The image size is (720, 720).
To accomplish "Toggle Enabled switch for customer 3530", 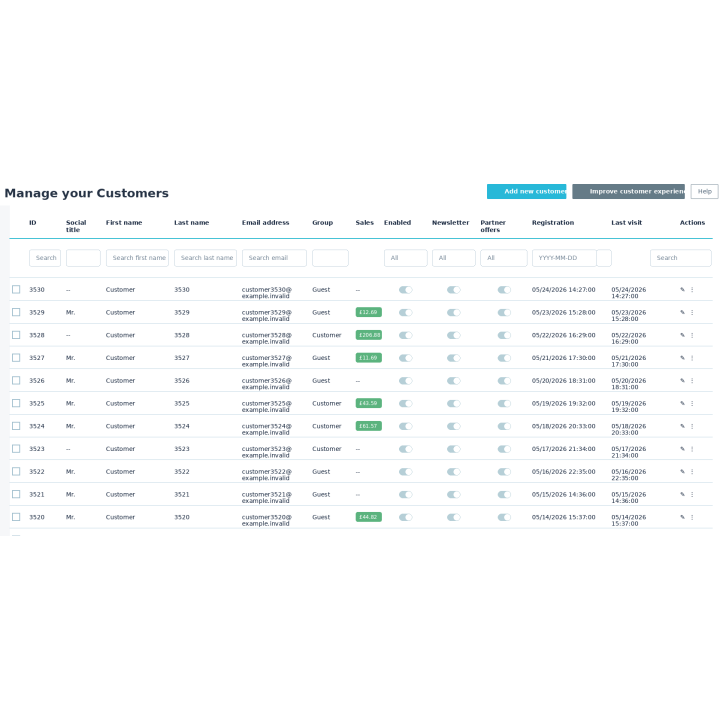I will [x=405, y=290].
